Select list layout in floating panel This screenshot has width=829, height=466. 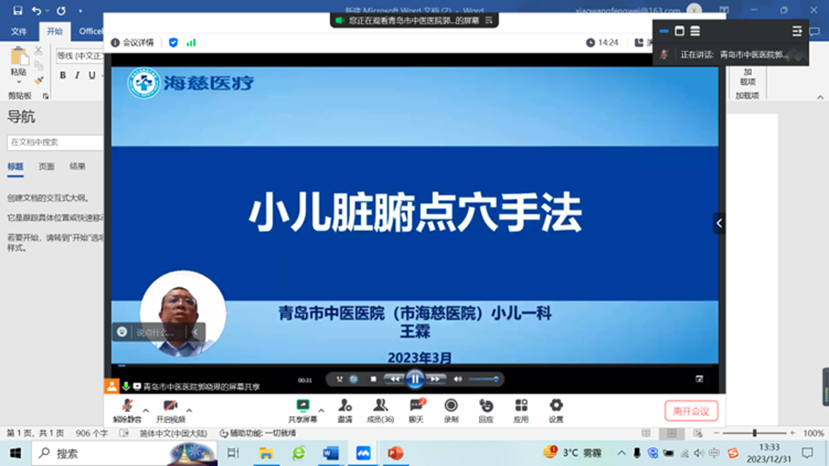pos(695,31)
